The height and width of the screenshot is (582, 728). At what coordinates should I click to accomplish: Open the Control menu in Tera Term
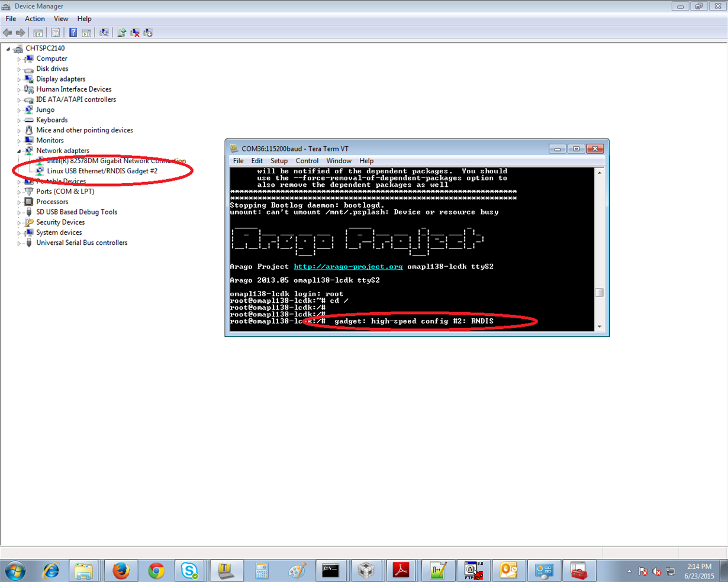point(307,161)
